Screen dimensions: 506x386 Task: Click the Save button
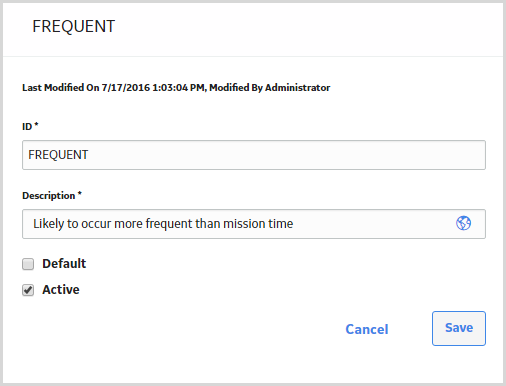coord(459,328)
